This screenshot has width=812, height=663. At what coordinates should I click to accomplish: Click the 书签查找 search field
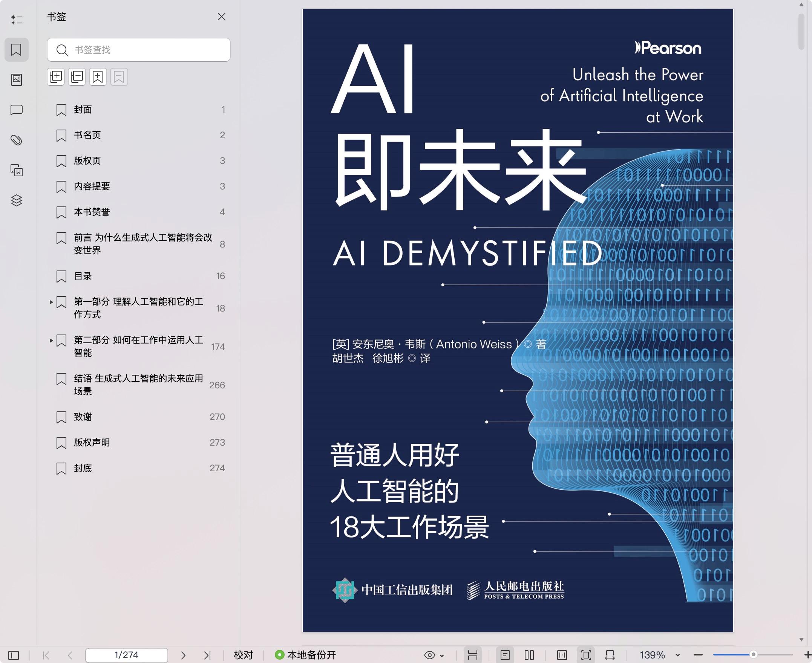pyautogui.click(x=139, y=50)
